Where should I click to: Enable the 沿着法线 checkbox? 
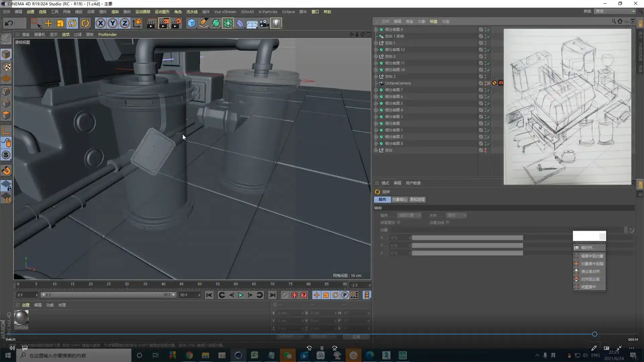click(448, 222)
